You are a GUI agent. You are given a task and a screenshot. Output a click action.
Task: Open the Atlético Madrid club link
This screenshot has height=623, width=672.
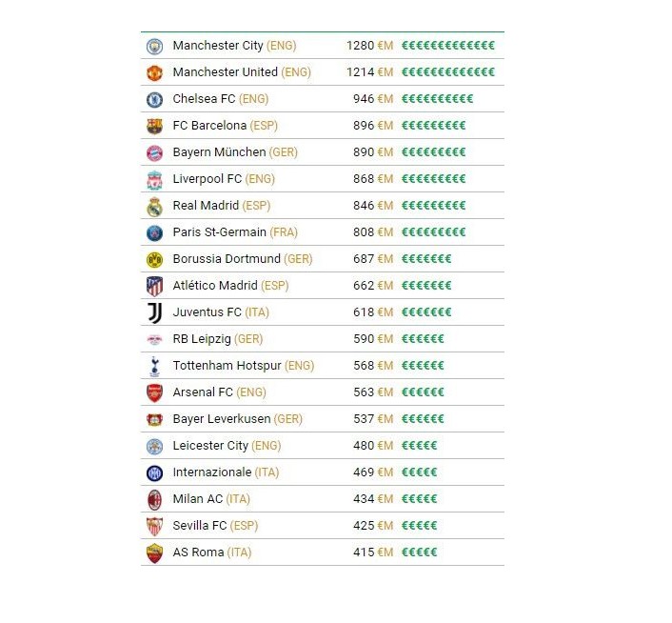point(215,286)
